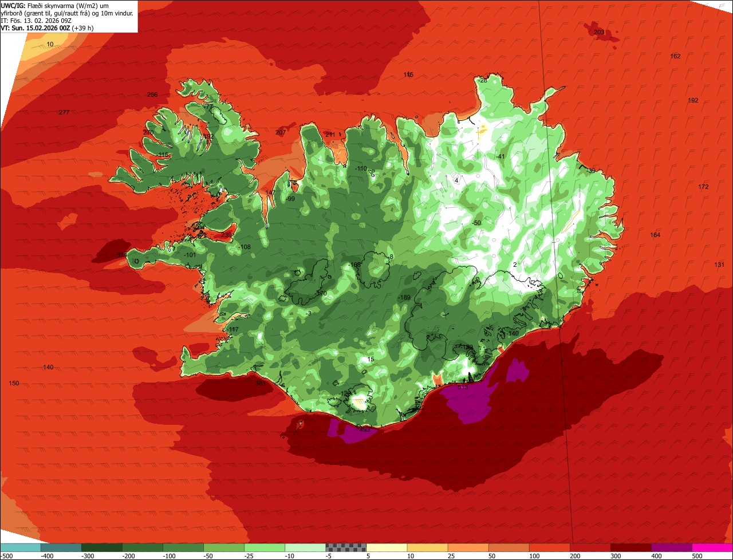Click the "117" value on the southwest coast

point(234,329)
